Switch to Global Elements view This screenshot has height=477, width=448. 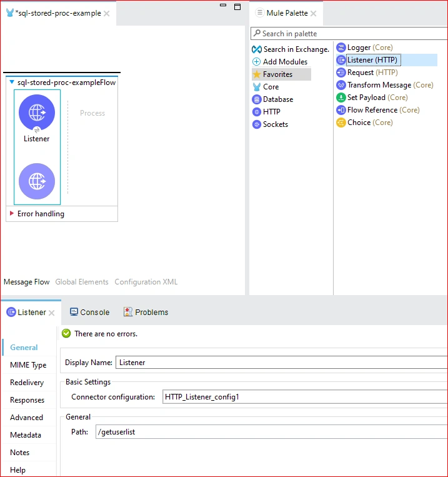81,282
